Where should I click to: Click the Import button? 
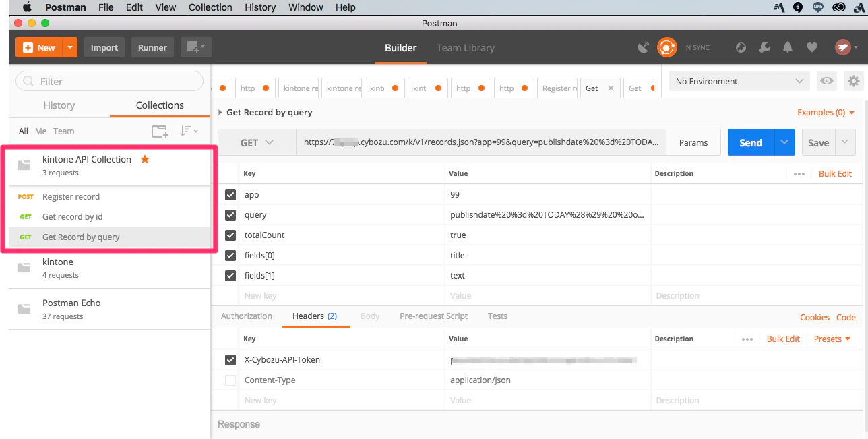tap(104, 47)
